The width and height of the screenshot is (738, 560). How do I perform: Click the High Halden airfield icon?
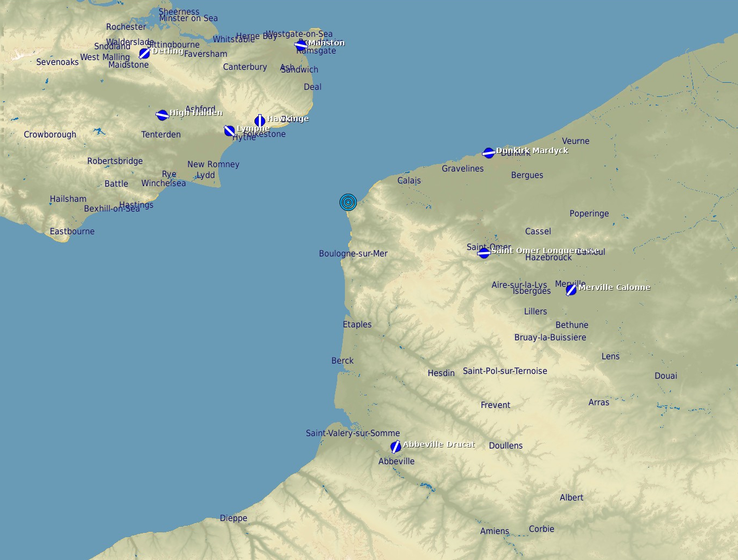[162, 115]
